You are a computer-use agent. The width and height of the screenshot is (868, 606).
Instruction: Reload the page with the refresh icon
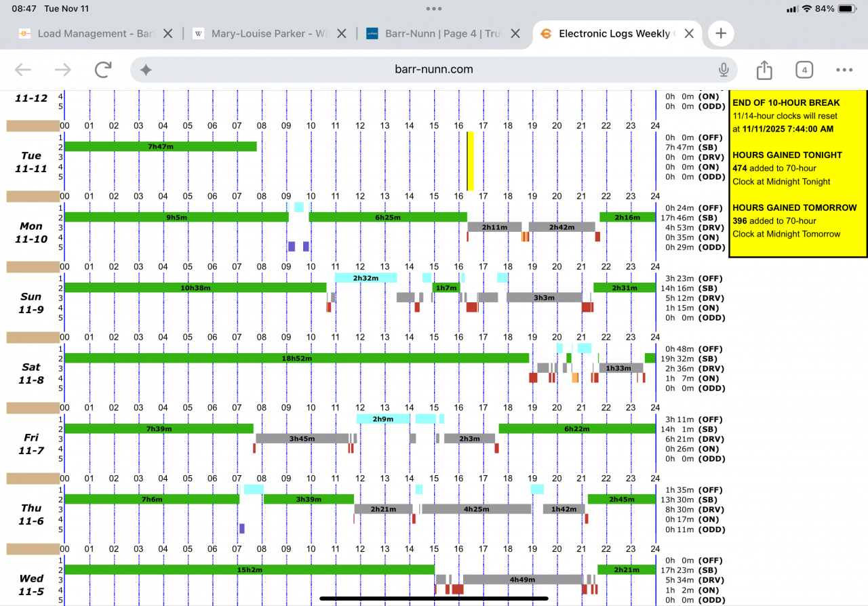(x=103, y=70)
